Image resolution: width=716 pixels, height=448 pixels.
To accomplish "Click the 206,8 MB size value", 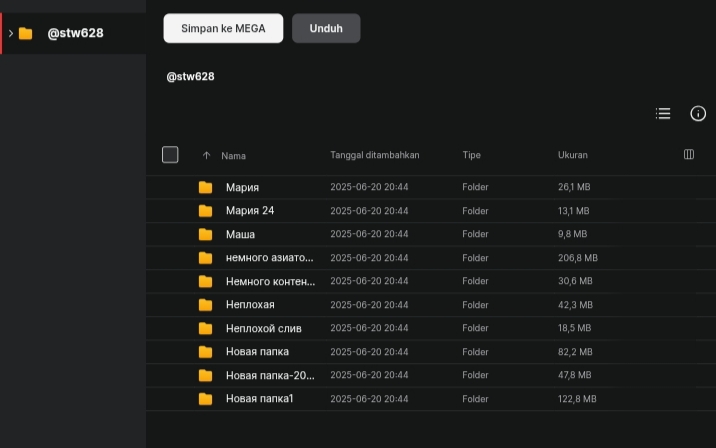I will click(x=578, y=258).
